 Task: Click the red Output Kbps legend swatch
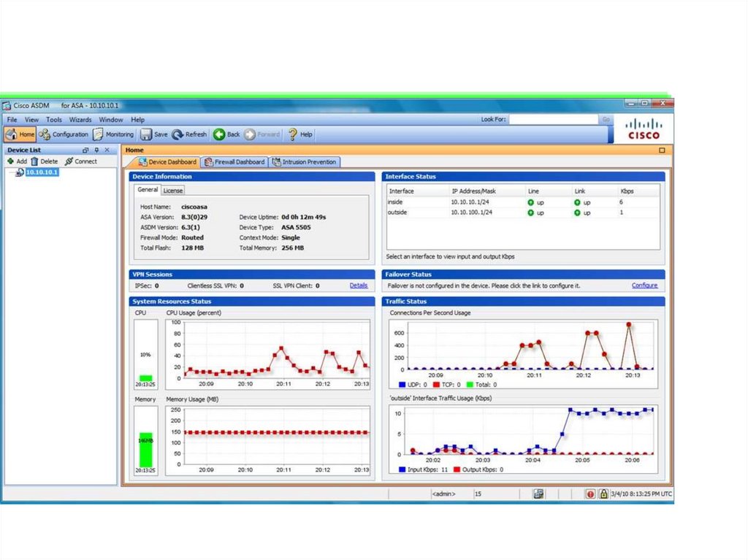[x=457, y=469]
